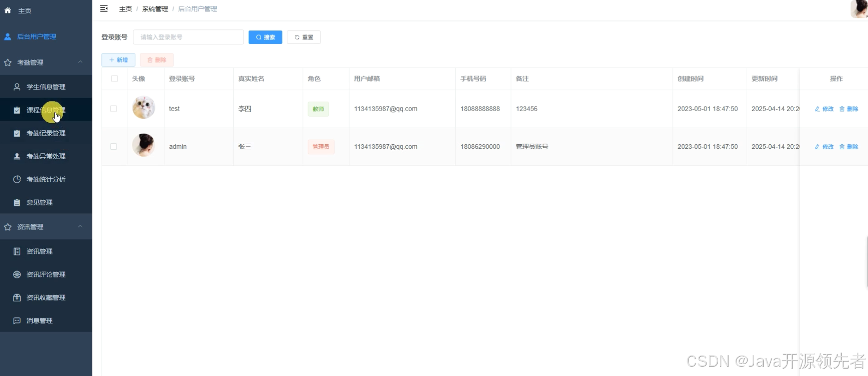This screenshot has width=868, height=376.
Task: Open 资讯评论管理 menu item
Action: pos(46,274)
